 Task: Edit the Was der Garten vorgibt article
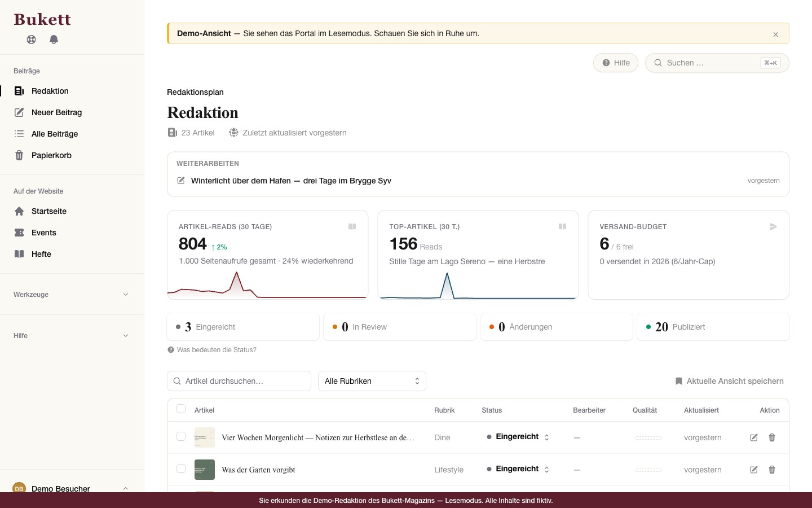[x=753, y=470]
